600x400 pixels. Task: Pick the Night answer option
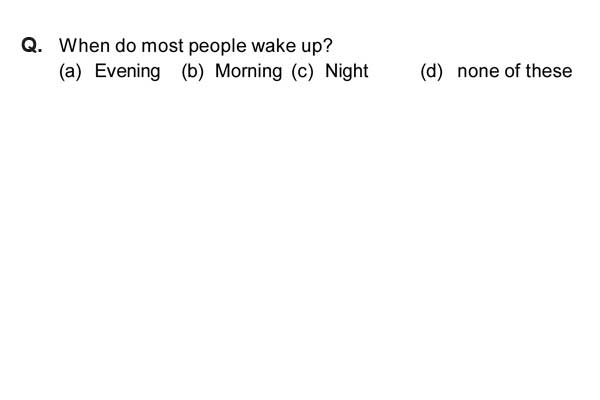tap(346, 72)
